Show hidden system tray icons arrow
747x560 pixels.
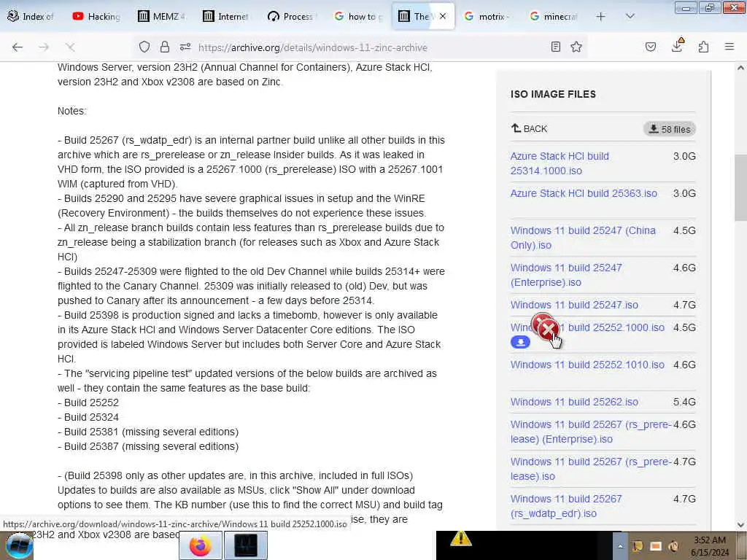tap(620, 546)
